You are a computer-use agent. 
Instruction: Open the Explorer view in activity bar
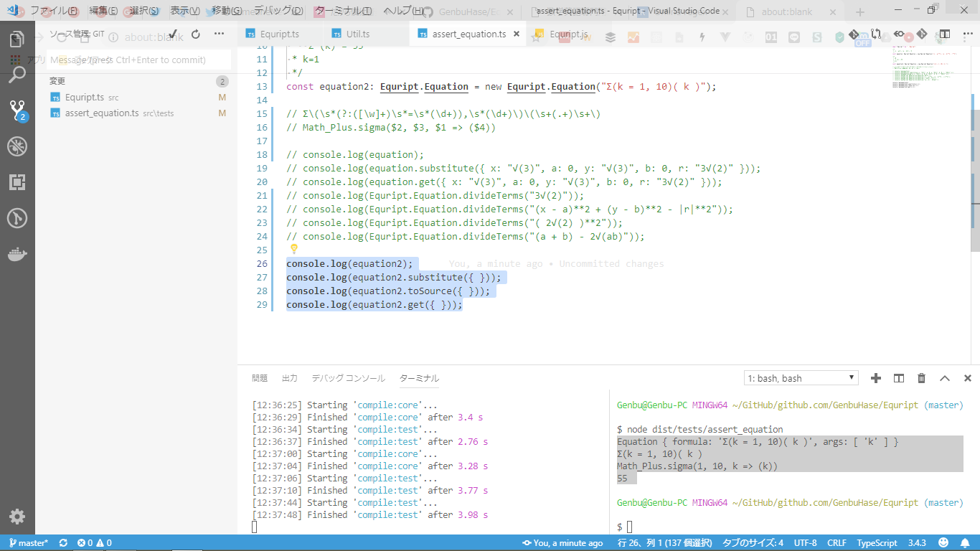[x=17, y=40]
